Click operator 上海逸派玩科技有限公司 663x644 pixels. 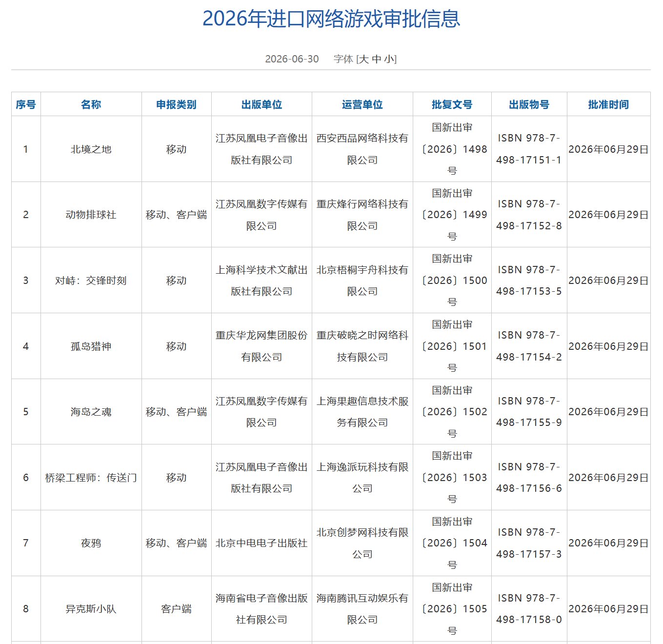tap(362, 478)
